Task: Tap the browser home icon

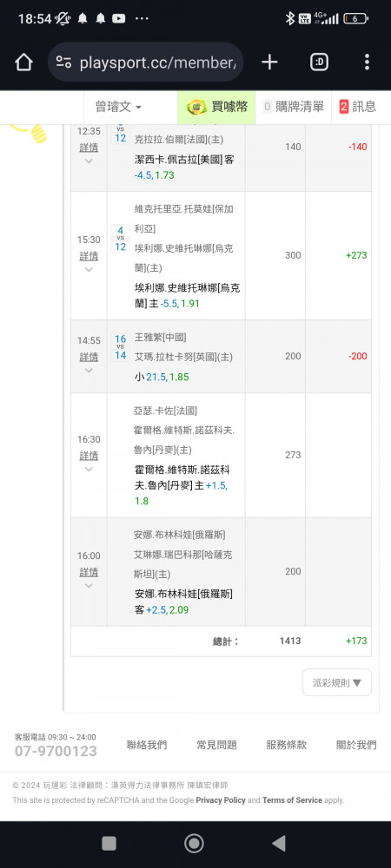Action: [23, 62]
